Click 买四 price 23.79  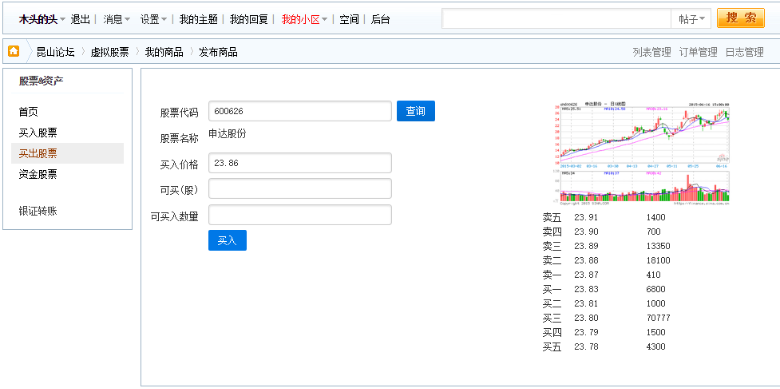pyautogui.click(x=586, y=332)
